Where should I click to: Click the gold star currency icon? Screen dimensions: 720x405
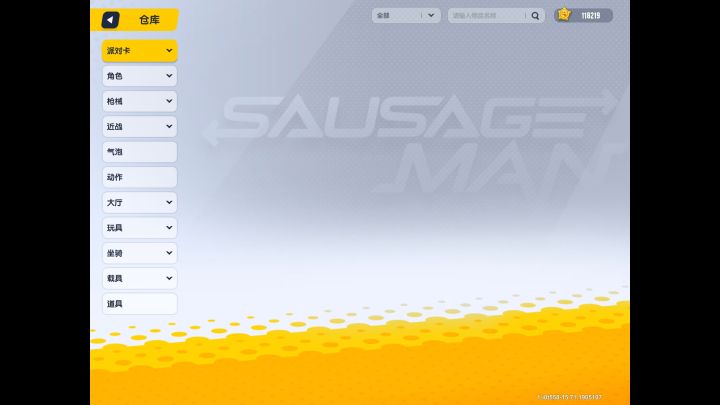coord(564,15)
